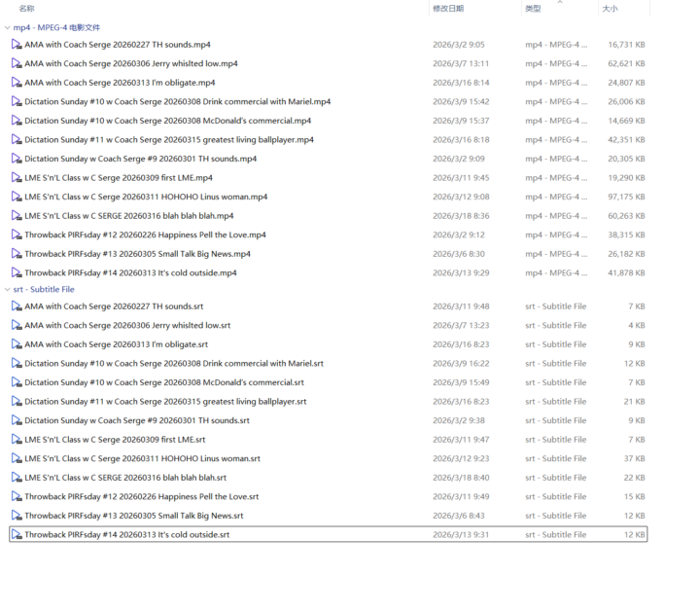Click size value 15 KB

[634, 496]
